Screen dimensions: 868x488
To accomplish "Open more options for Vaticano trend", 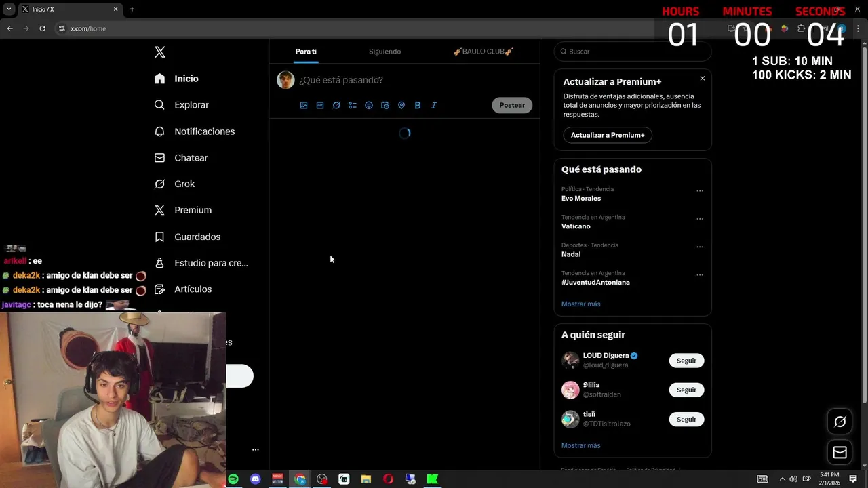I will 700,219.
